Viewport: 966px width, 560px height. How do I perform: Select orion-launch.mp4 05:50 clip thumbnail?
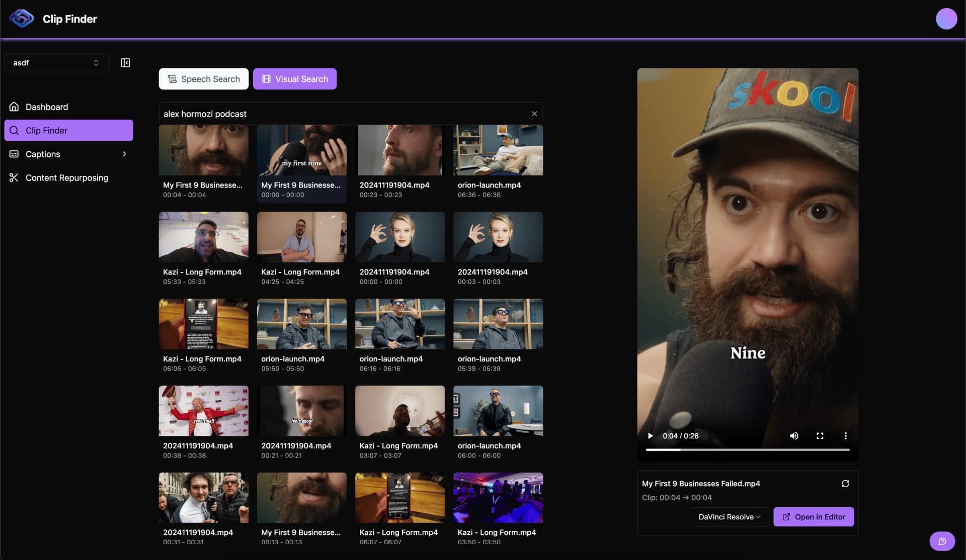pos(301,324)
